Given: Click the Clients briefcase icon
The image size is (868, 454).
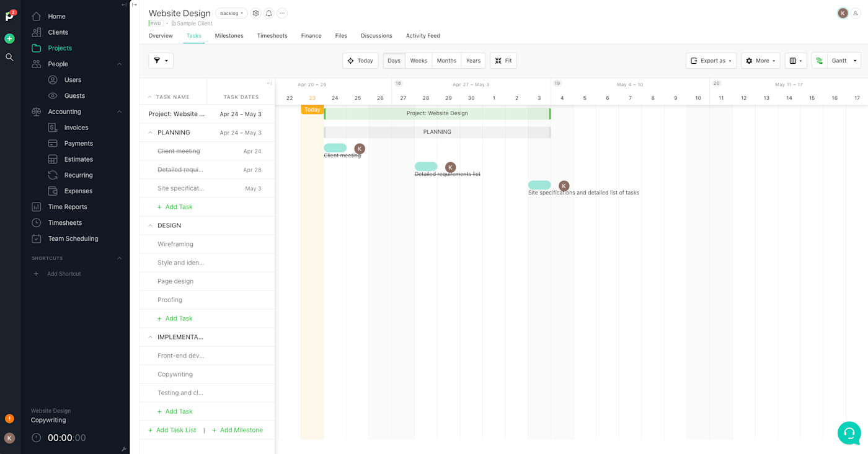Looking at the screenshot, I should click(x=36, y=32).
